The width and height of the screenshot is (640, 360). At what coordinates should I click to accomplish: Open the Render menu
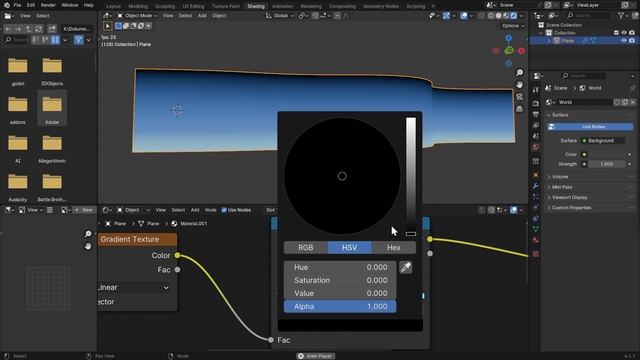tap(48, 5)
